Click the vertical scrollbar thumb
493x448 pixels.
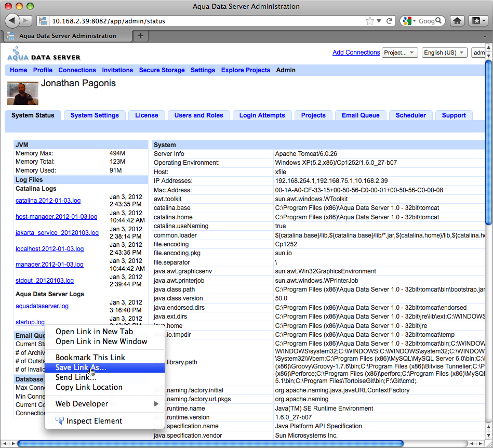[488, 142]
